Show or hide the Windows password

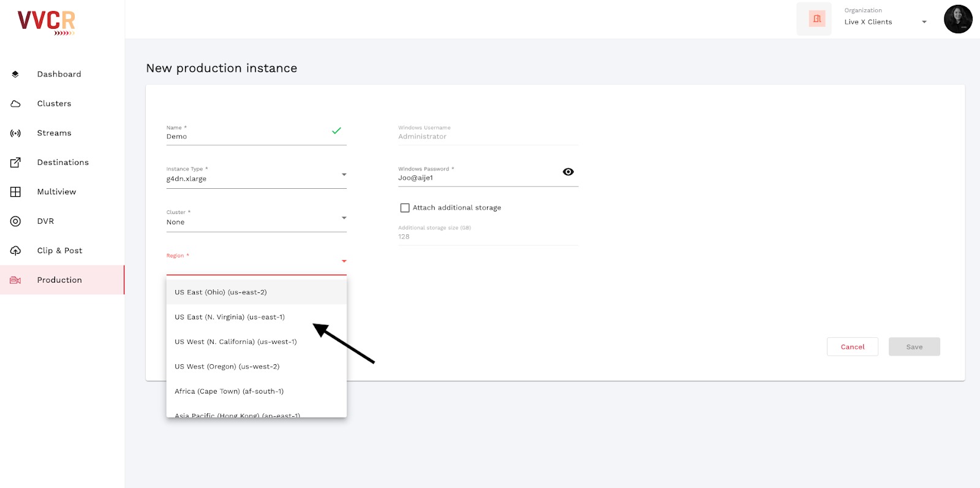568,172
